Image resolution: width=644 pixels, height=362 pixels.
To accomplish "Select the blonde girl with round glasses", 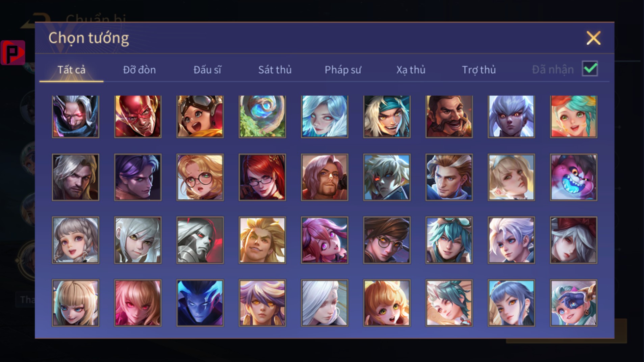I will point(200,177).
